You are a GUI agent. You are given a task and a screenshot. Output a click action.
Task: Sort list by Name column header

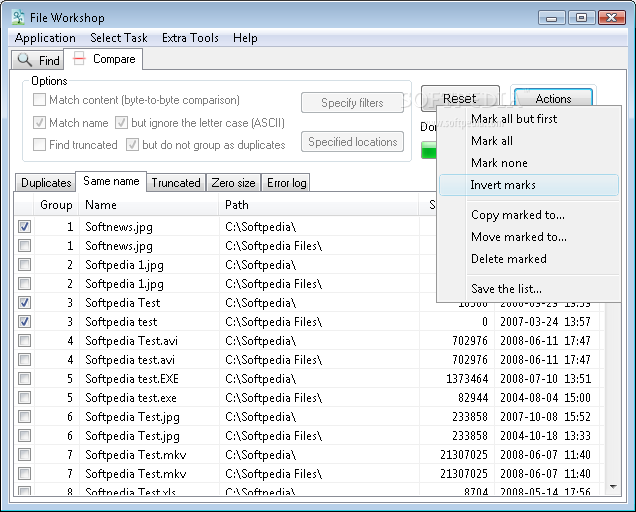(x=149, y=205)
